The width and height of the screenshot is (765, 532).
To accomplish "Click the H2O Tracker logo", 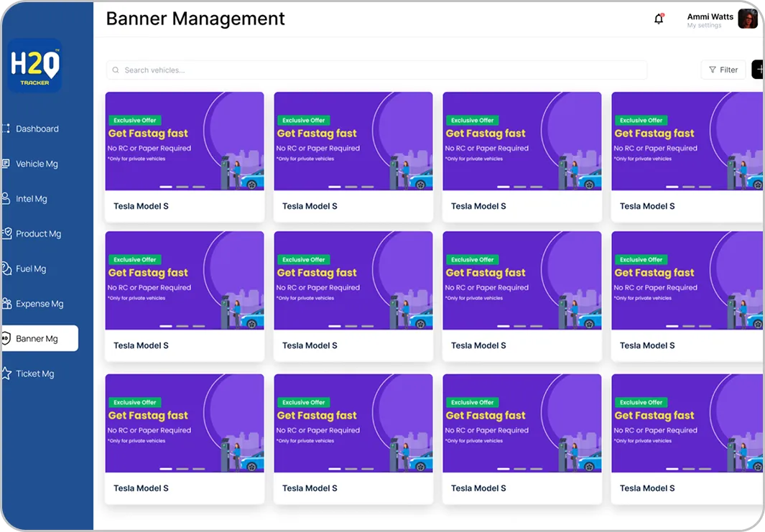I will click(34, 66).
